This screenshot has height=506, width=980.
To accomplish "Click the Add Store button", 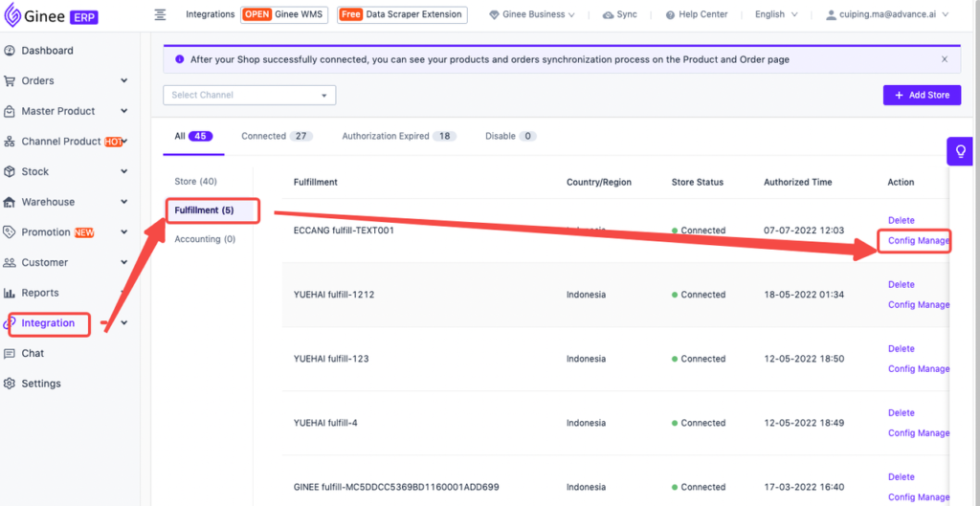I will click(922, 95).
